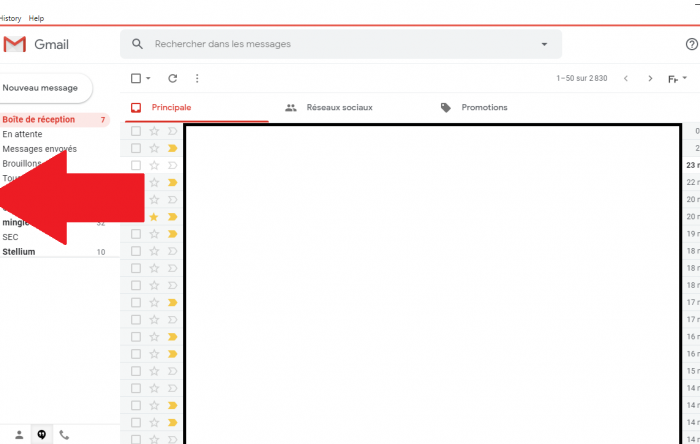Tick the checkbox of the message dated 19

click(136, 234)
